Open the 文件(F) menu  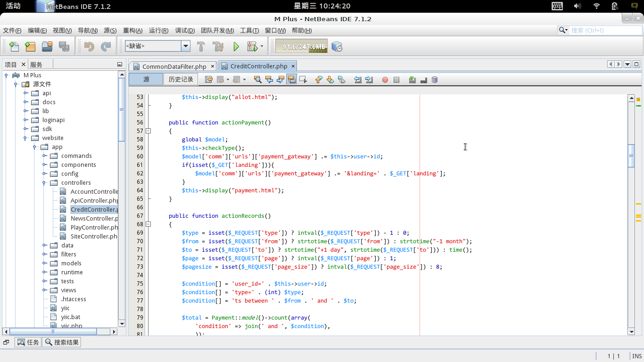coord(12,31)
